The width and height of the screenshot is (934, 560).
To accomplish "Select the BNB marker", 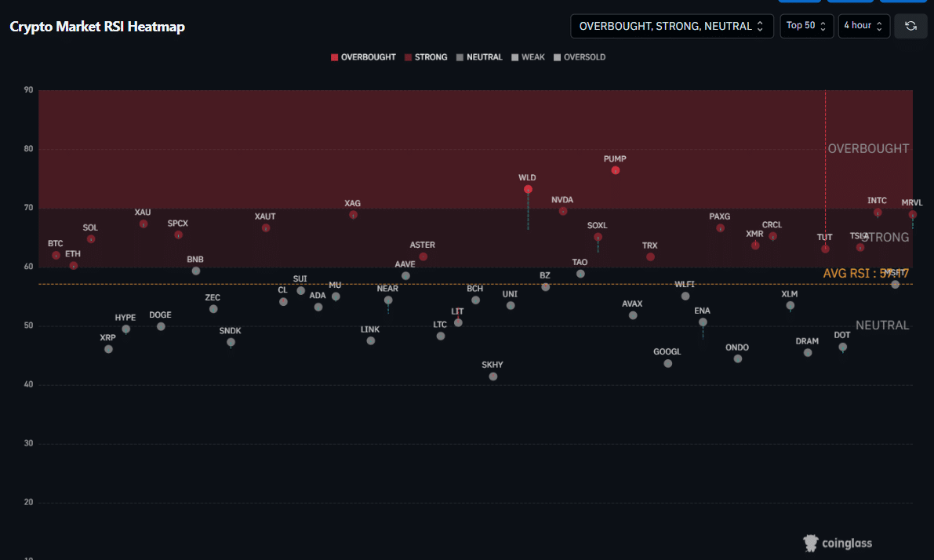I will pos(196,271).
